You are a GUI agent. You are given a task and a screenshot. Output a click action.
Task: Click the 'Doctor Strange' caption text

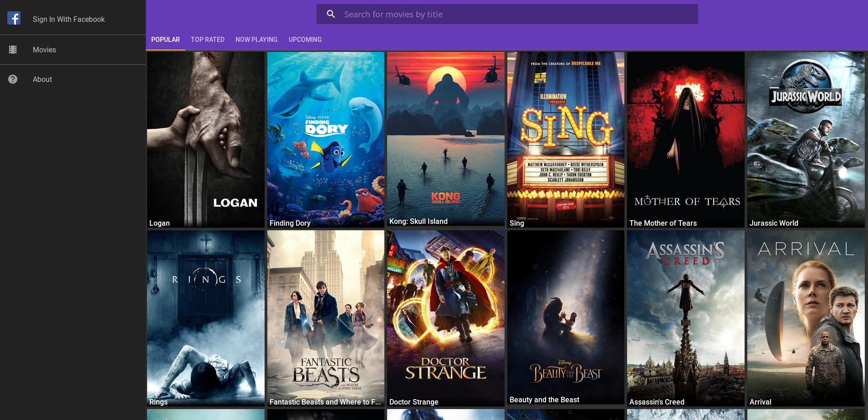414,402
